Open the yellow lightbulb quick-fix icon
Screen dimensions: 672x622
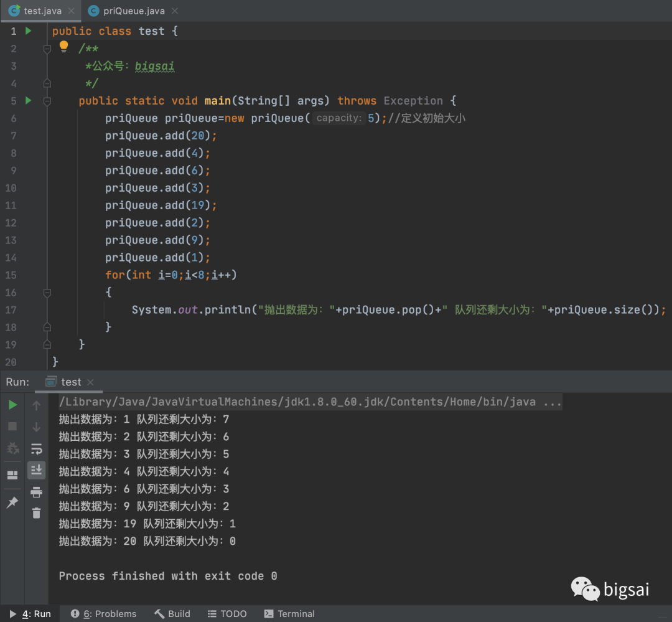coord(63,46)
